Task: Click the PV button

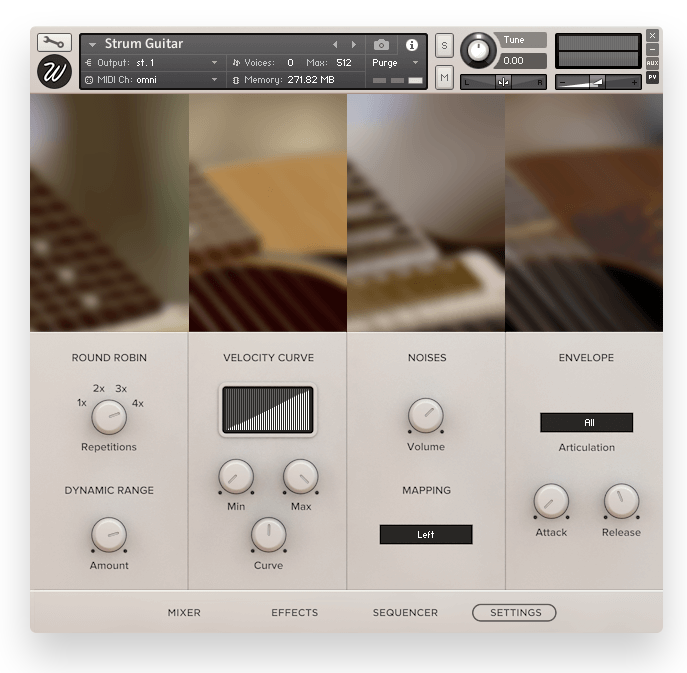Action: (652, 77)
